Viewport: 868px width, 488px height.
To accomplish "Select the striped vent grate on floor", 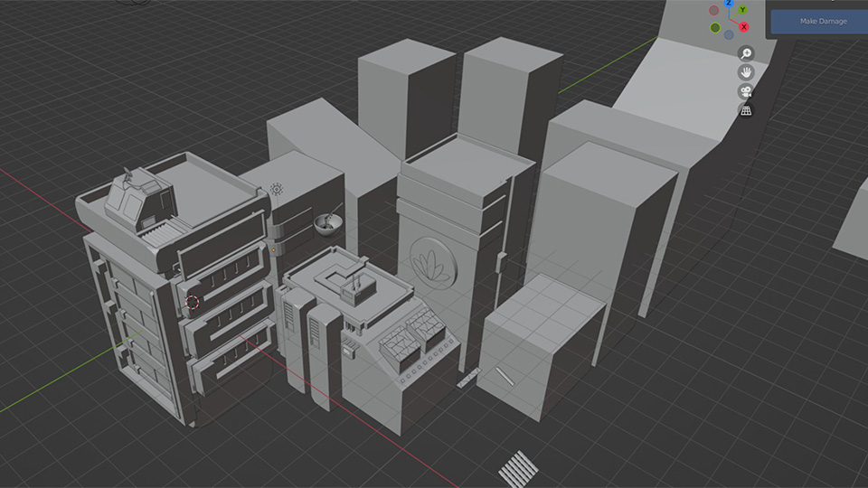I will click(x=518, y=469).
